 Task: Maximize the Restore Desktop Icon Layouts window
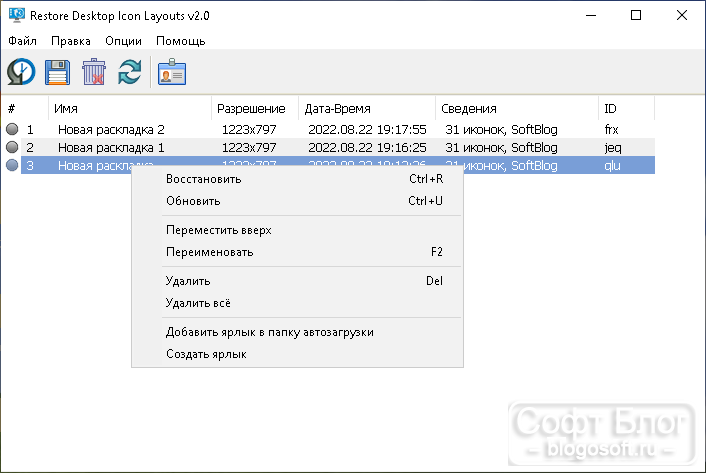pos(636,15)
